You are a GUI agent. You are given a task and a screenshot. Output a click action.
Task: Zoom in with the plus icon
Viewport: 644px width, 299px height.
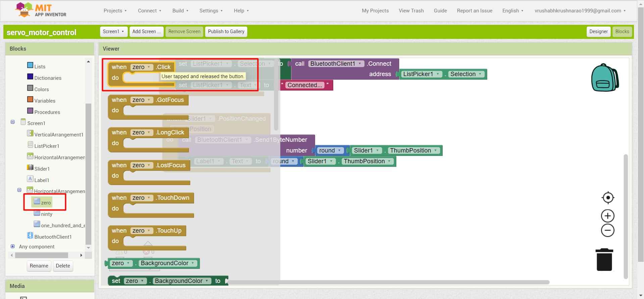608,216
